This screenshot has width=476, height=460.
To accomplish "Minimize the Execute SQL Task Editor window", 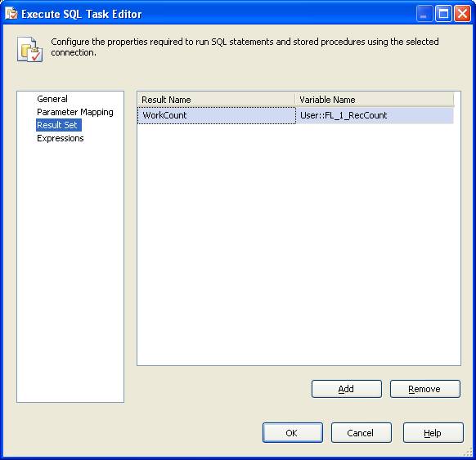I will coord(424,14).
